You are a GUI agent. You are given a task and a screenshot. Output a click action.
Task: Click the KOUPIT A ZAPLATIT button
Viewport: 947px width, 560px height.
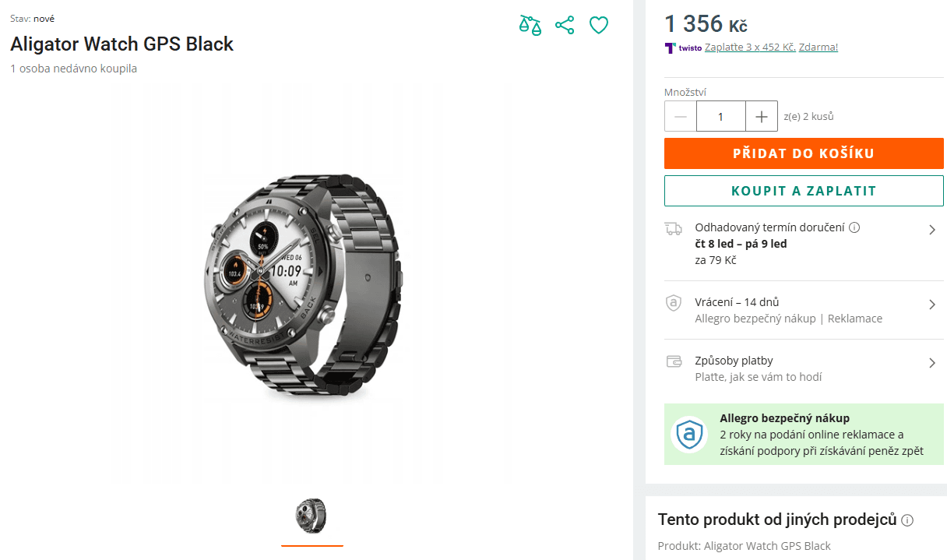[804, 190]
